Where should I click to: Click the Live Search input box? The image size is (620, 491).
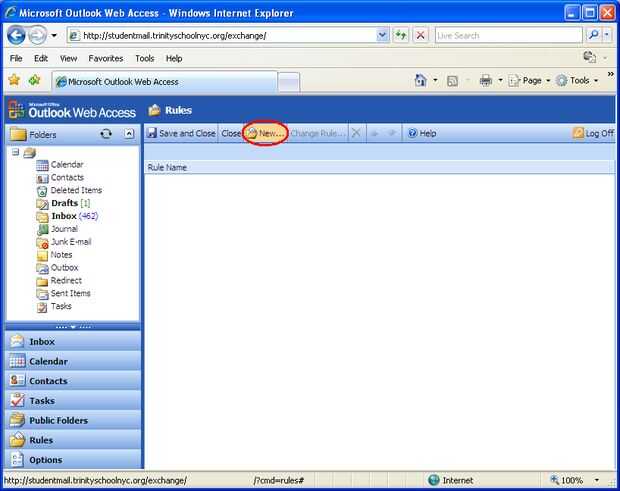pos(508,36)
